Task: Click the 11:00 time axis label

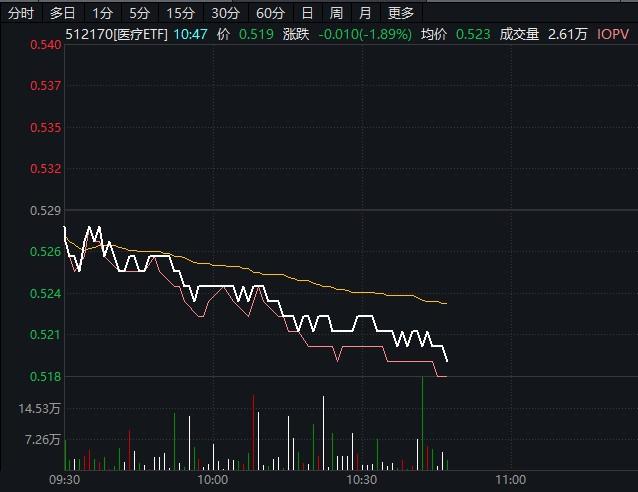Action: point(511,480)
